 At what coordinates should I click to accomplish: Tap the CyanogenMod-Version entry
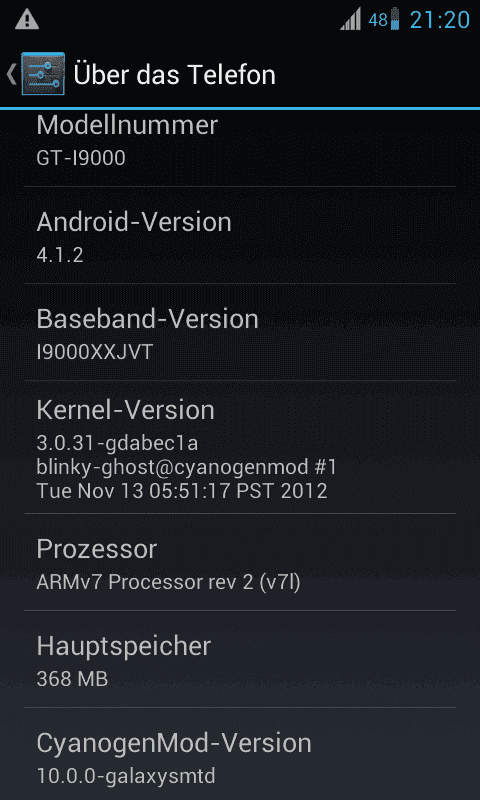(240, 754)
